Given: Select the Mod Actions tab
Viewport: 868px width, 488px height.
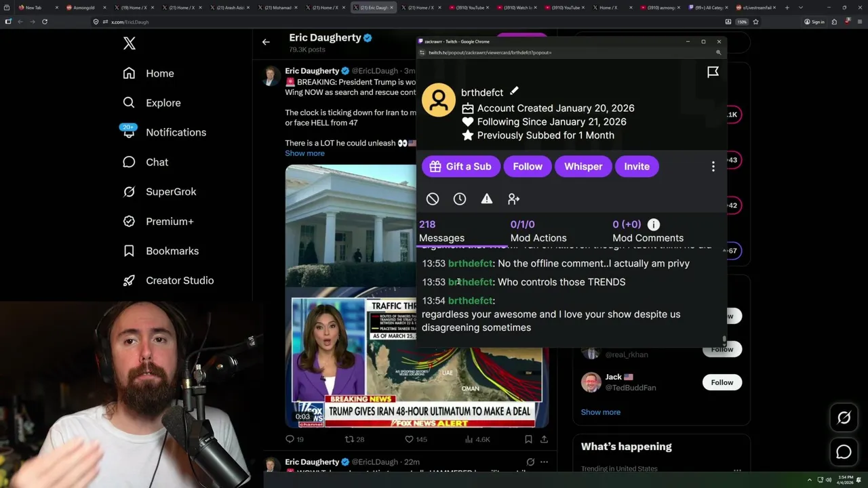Looking at the screenshot, I should (x=538, y=231).
